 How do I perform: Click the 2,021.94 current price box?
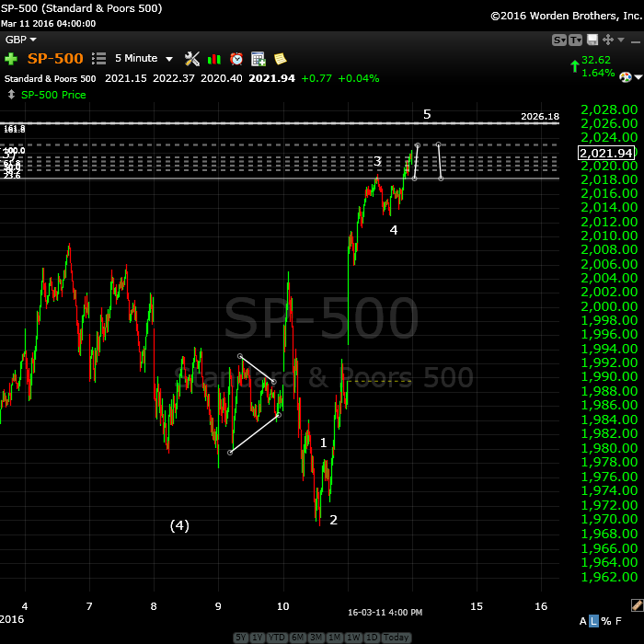pos(606,153)
